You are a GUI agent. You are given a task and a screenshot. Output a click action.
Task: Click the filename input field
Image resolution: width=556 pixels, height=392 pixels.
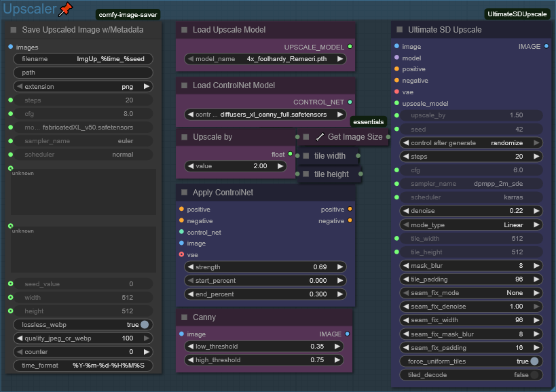click(83, 59)
